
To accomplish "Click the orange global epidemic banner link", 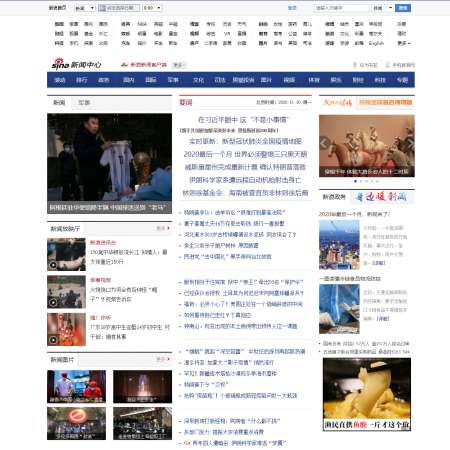I will (x=386, y=102).
